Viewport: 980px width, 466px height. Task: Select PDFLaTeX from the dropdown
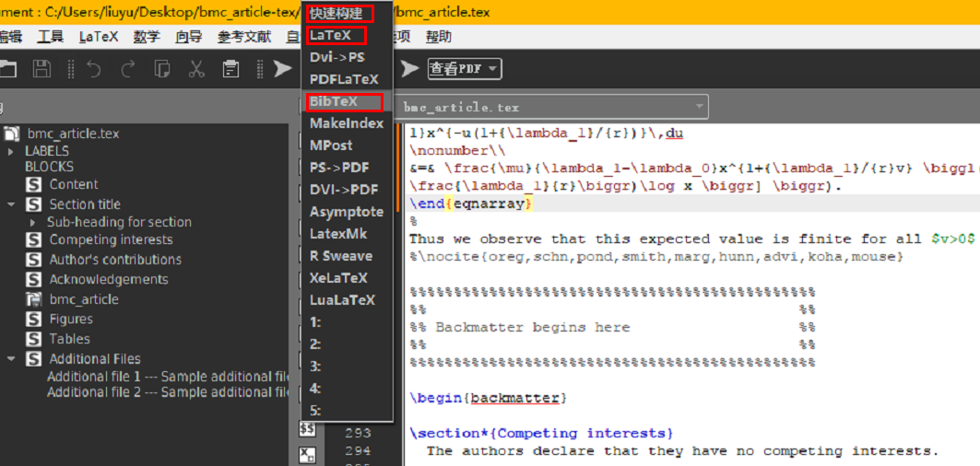tap(347, 80)
